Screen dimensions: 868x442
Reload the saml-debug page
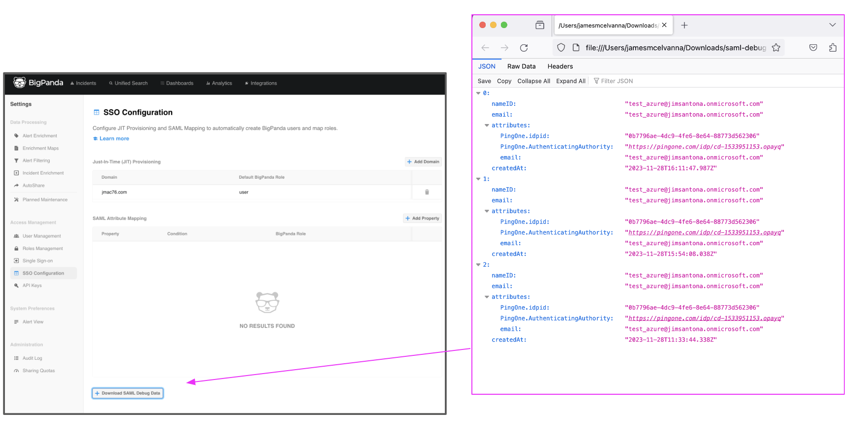[524, 48]
